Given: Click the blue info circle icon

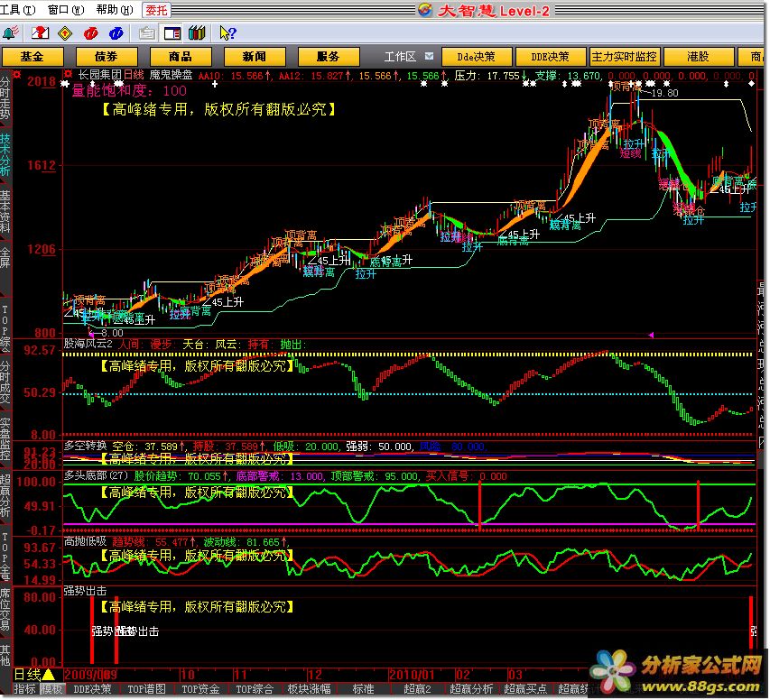Looking at the screenshot, I should pos(116,33).
